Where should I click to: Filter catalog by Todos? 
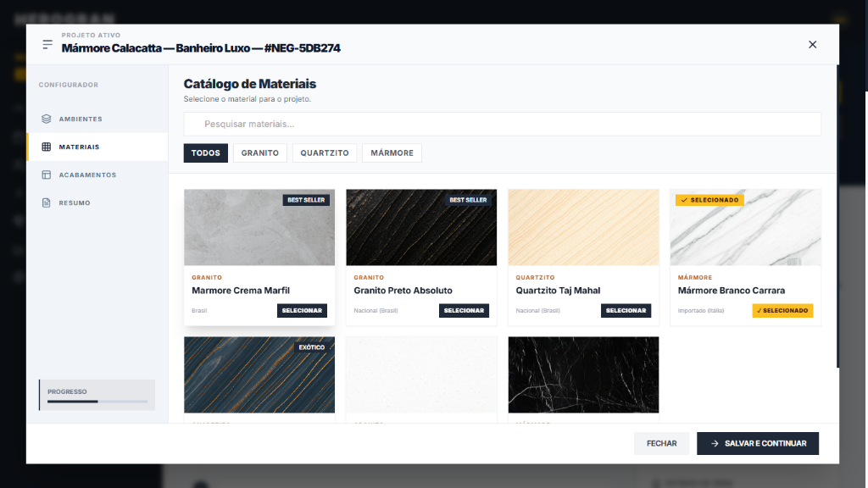click(x=205, y=152)
